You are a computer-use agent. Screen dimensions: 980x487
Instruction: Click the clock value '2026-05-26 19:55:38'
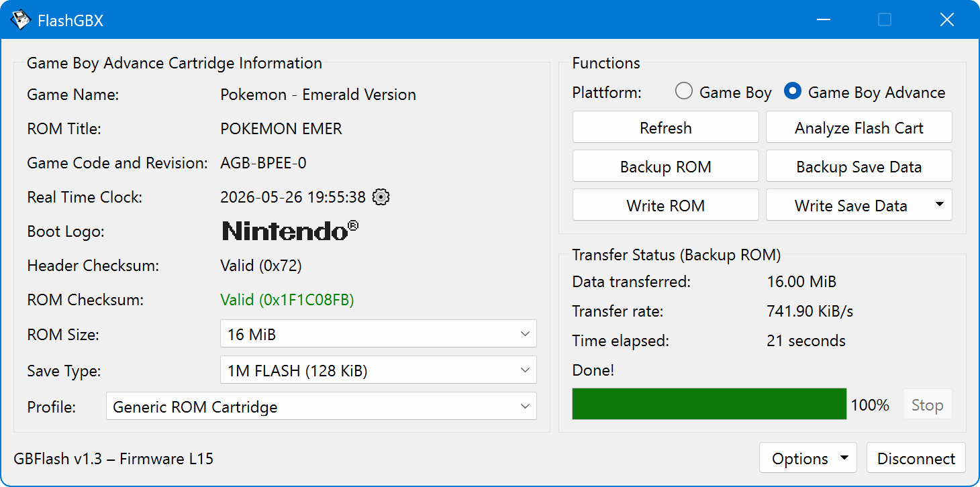[293, 197]
